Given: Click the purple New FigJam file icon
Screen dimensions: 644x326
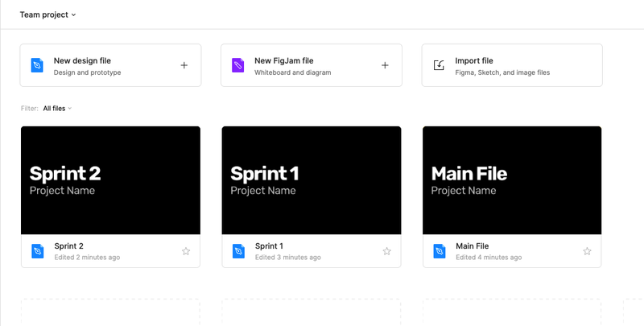Looking at the screenshot, I should point(237,65).
